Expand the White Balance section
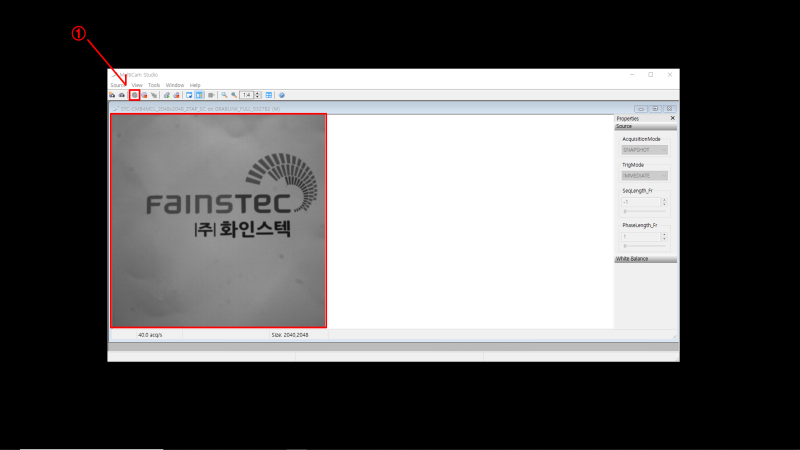 coord(645,259)
